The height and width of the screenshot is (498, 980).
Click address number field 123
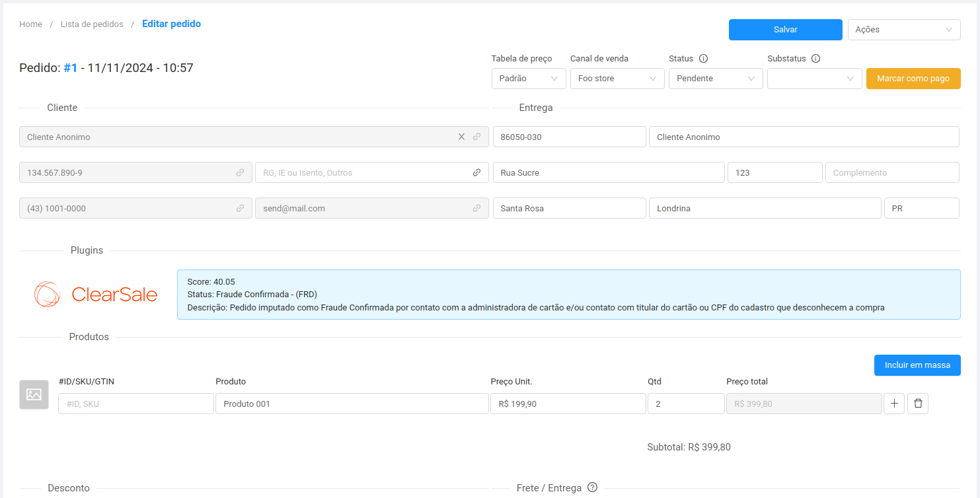[775, 172]
